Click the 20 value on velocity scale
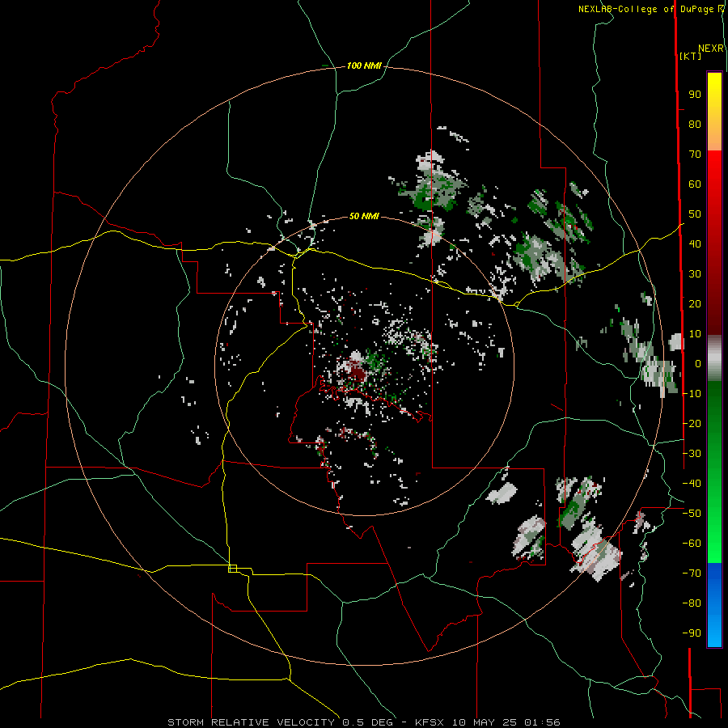This screenshot has width=728, height=728. pos(695,304)
